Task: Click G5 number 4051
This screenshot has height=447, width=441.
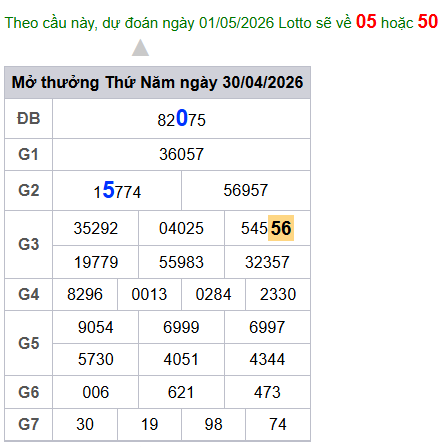Action: (181, 359)
